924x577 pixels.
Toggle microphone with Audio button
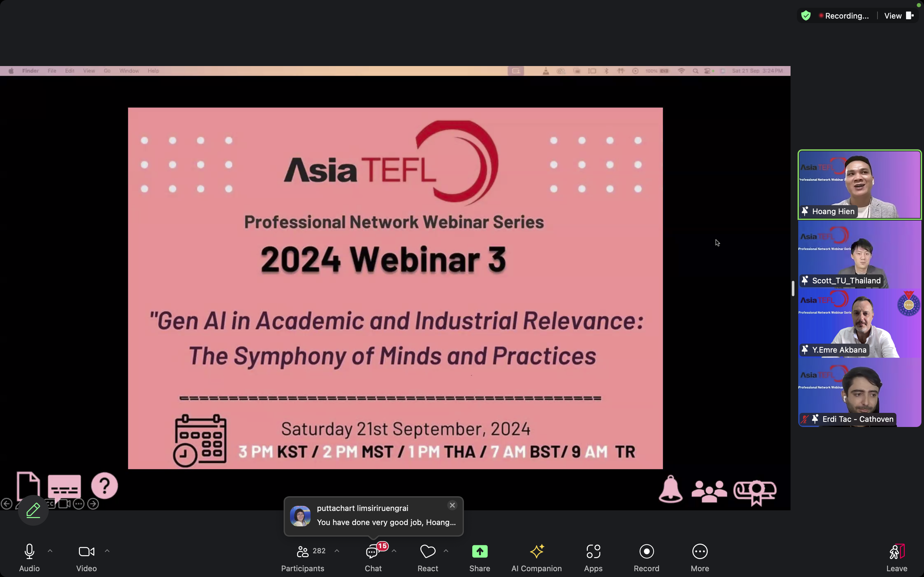point(30,551)
